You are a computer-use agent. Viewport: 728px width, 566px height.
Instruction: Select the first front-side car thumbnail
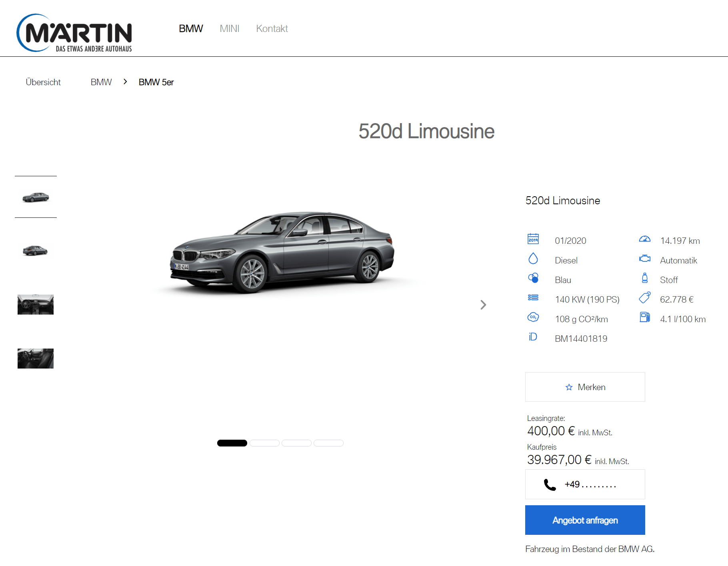click(36, 197)
